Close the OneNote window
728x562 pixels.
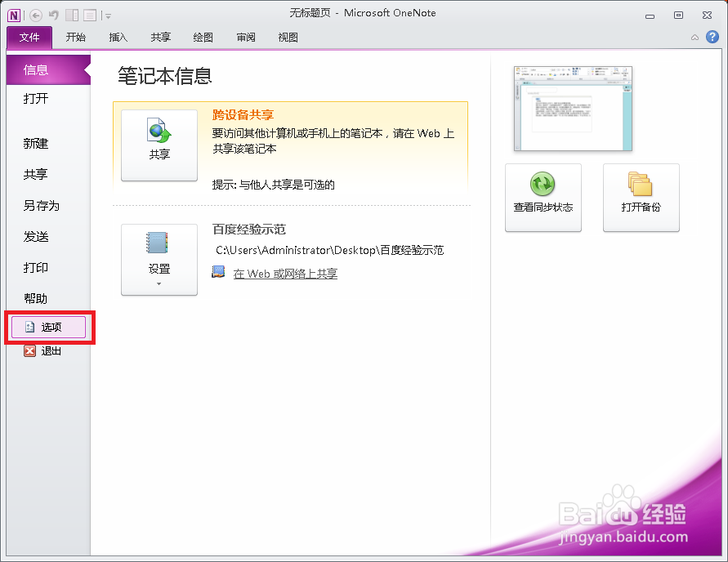[707, 16]
